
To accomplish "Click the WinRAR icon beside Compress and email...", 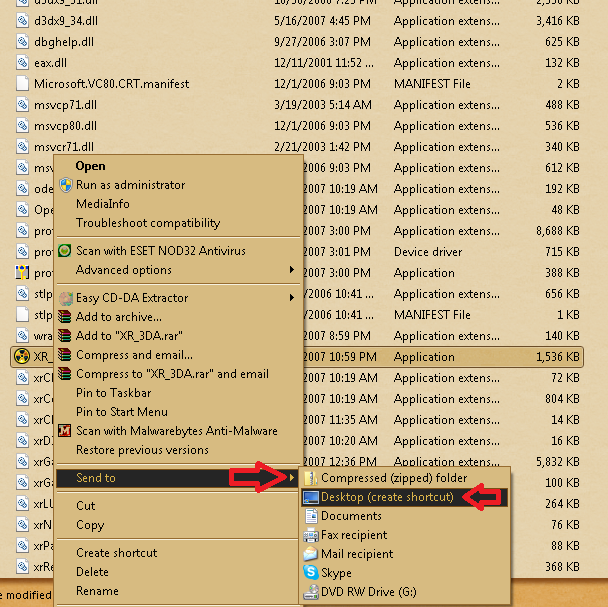I will (x=65, y=355).
